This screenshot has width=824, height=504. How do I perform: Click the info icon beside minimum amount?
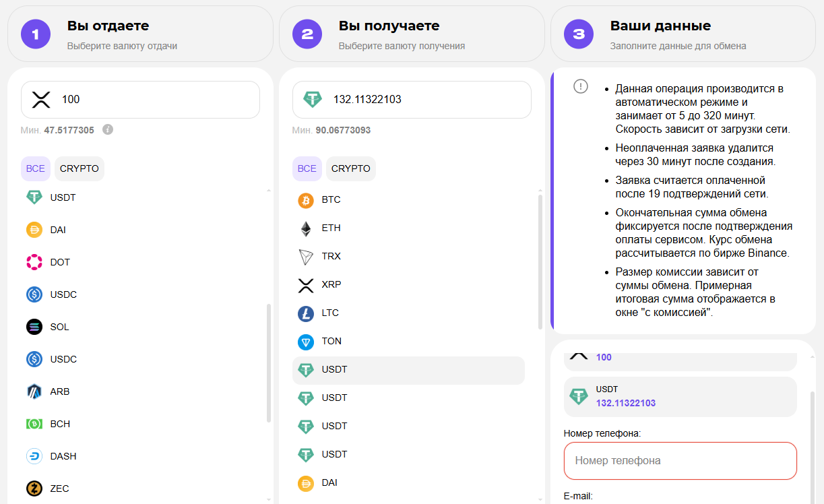coord(108,129)
